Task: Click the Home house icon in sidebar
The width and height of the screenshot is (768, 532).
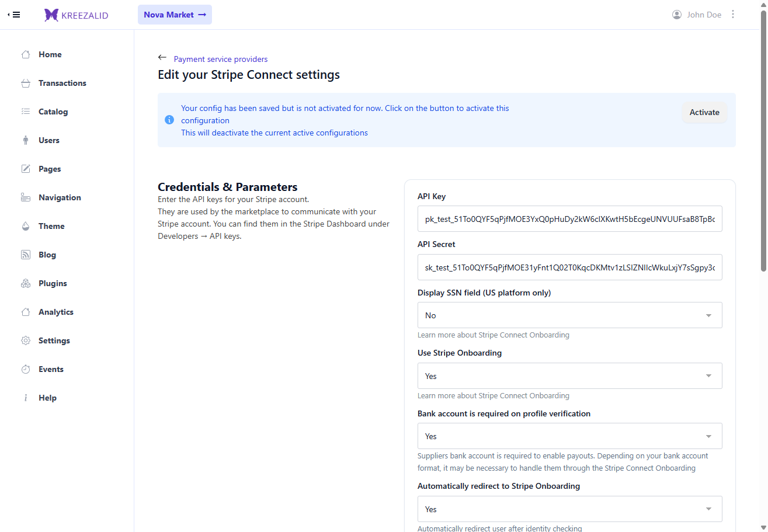Action: point(26,54)
